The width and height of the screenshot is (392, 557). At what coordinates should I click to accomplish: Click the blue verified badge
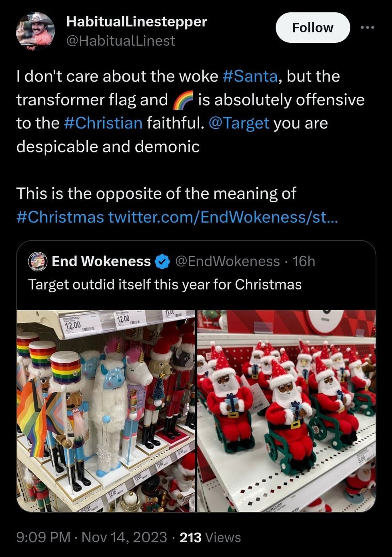(162, 262)
